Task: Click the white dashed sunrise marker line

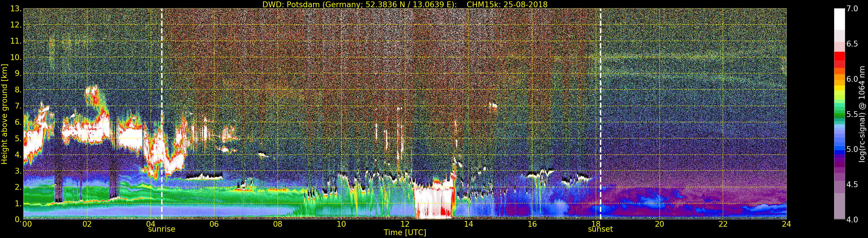Action: (162, 114)
